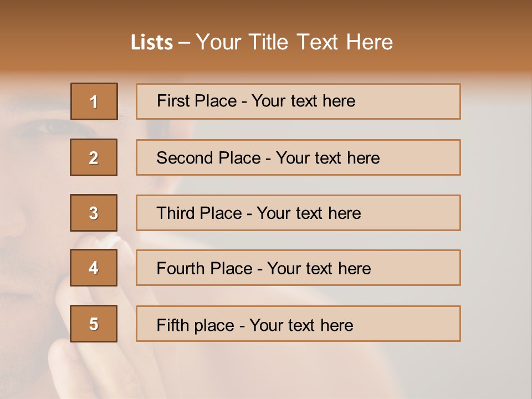Select the 'Third Place - Your text here' box
Screen dimensions: 532x399
click(298, 213)
